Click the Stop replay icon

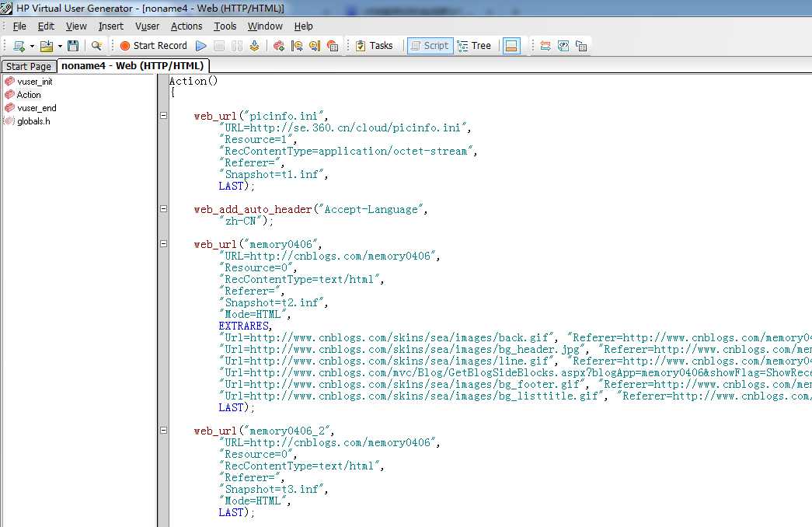point(219,46)
